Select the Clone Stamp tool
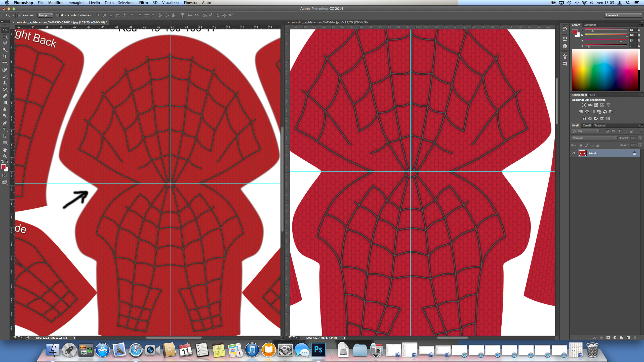The width and height of the screenshot is (644, 362). (5, 83)
